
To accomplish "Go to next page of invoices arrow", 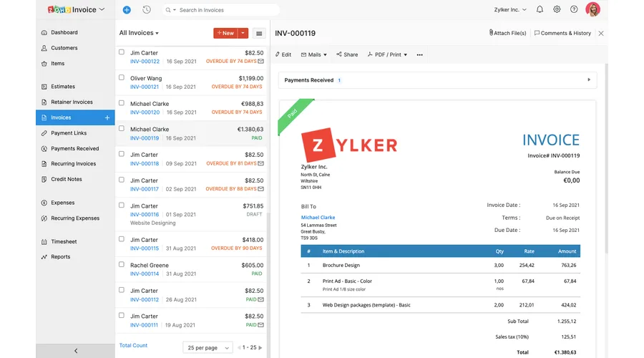I will pos(260,348).
